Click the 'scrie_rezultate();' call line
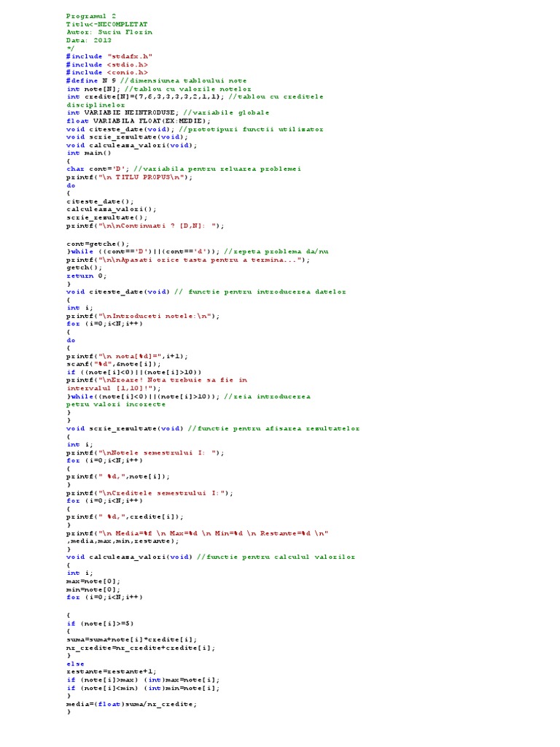560x747 pixels. (106, 217)
